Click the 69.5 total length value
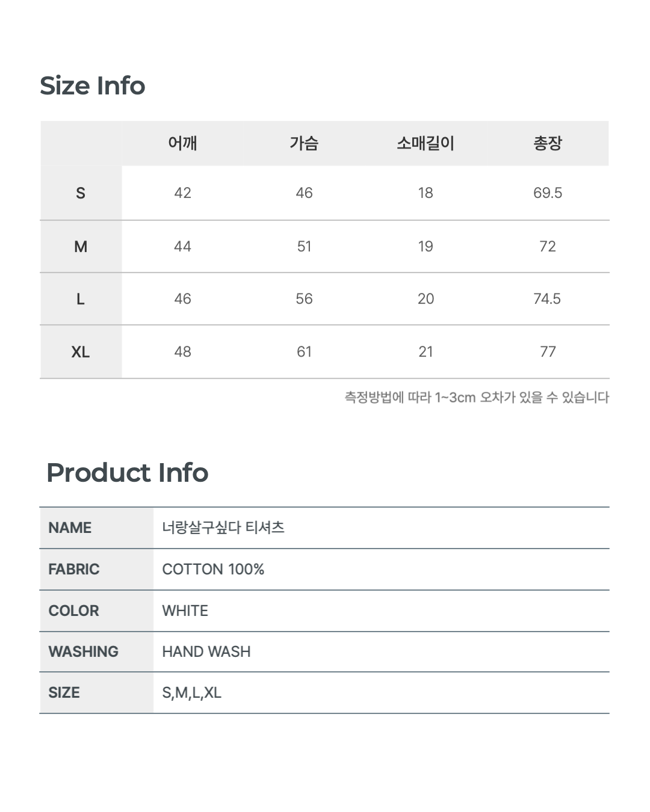Image resolution: width=650 pixels, height=812 pixels. (548, 193)
